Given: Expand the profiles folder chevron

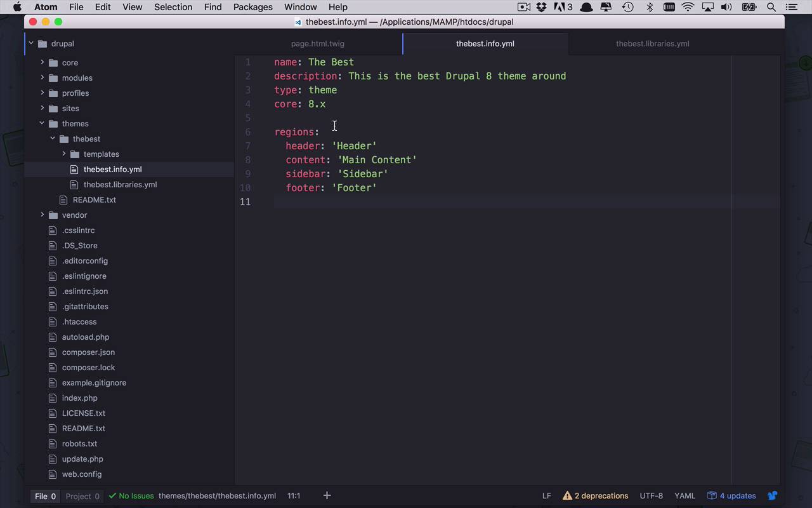Looking at the screenshot, I should click(x=43, y=93).
